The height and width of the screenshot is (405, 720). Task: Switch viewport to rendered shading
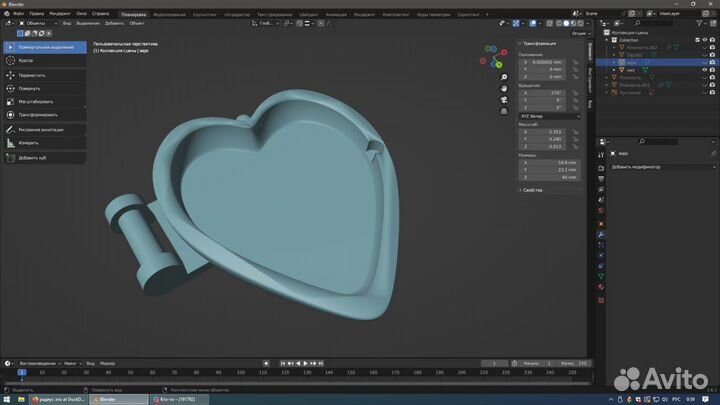point(580,23)
